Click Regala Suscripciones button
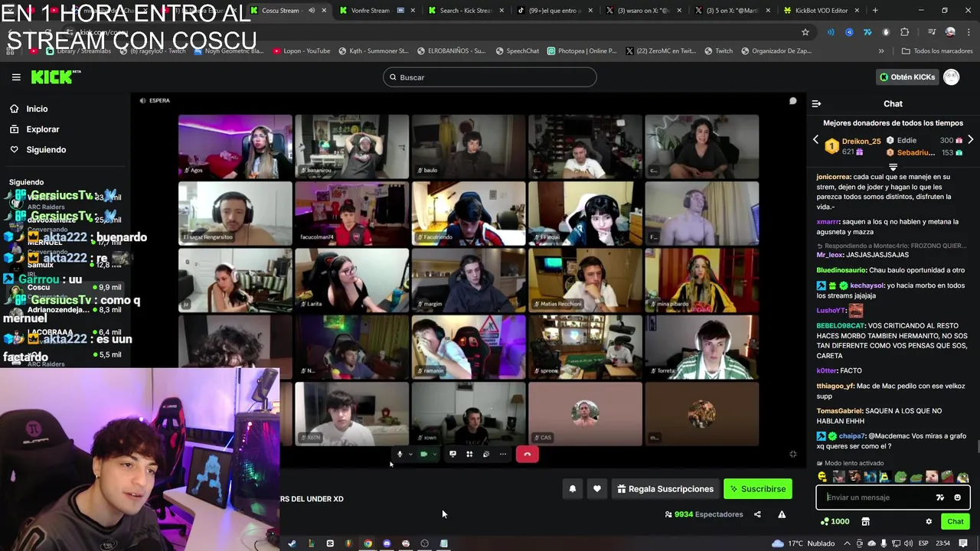The image size is (980, 551). pos(665,489)
